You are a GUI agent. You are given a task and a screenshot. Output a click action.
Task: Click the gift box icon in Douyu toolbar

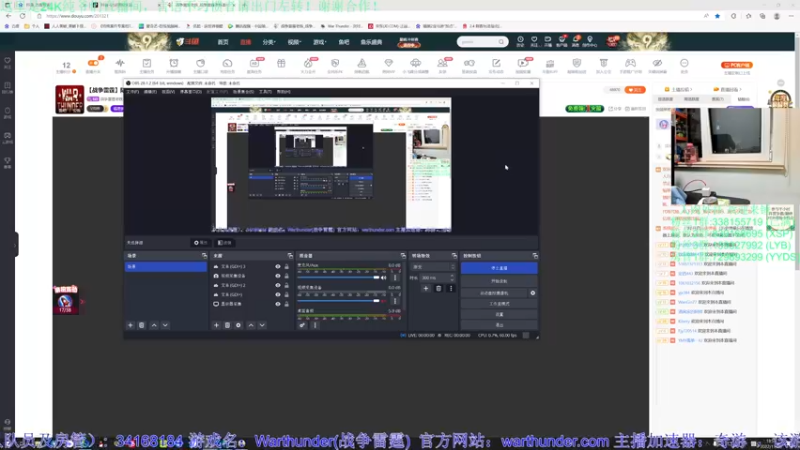point(281,63)
